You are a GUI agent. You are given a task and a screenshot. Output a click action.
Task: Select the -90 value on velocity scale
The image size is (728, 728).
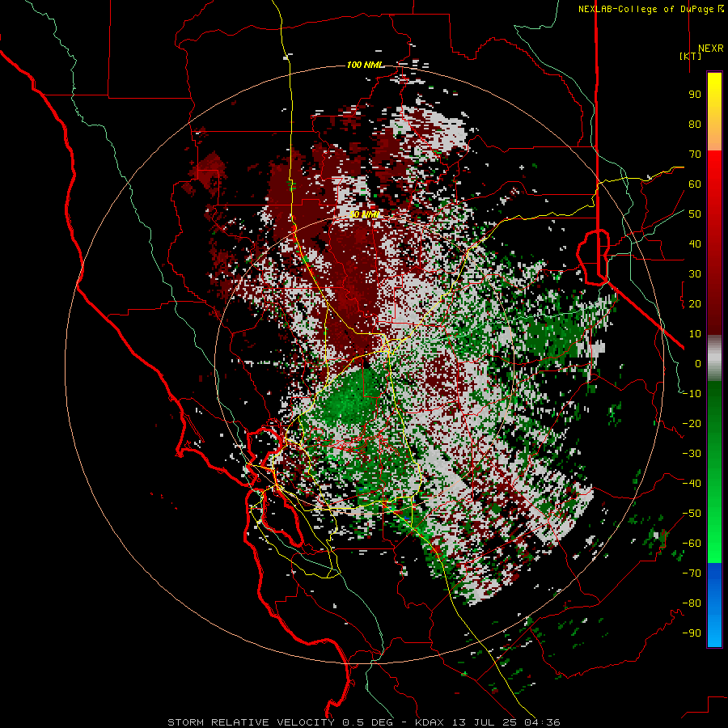coord(692,633)
